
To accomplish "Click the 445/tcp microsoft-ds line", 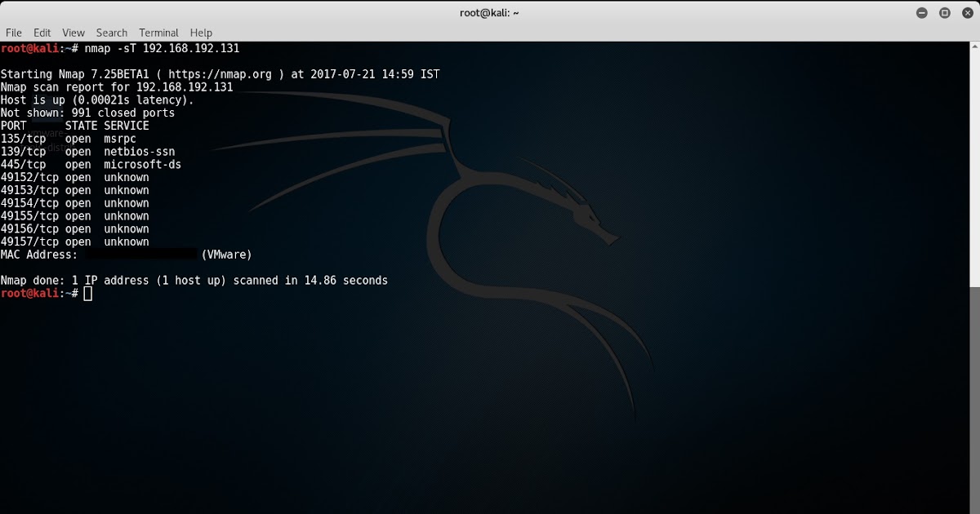I will click(x=90, y=164).
